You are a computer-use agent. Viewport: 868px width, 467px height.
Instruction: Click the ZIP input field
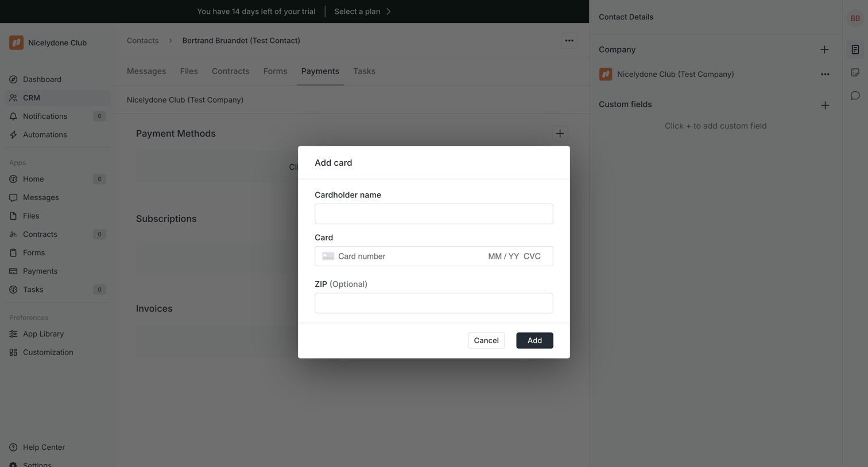[434, 303]
